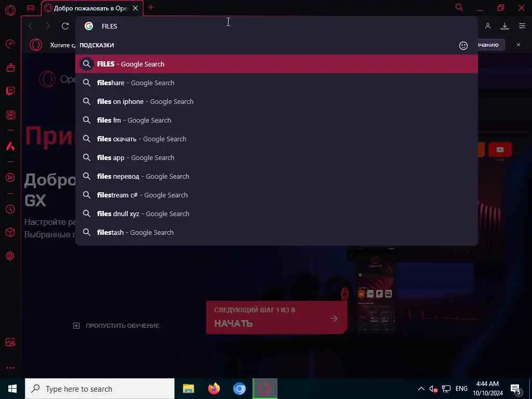
Task: Open the clock showing 4:44 AM
Action: click(x=487, y=389)
